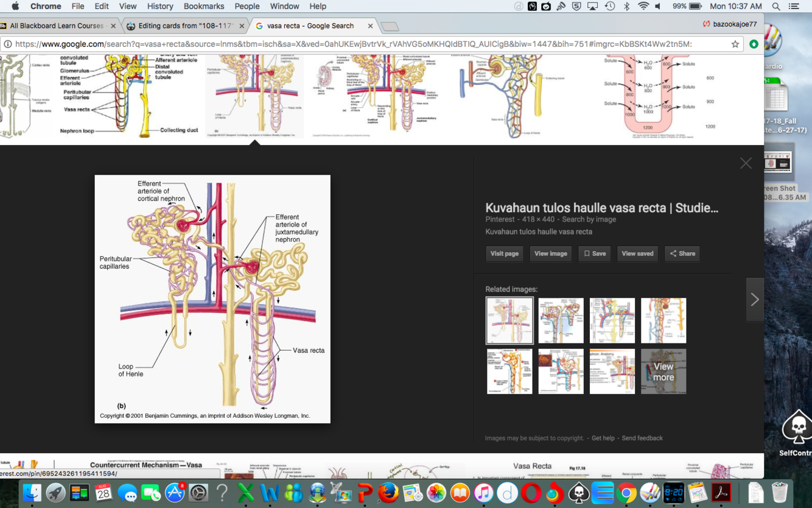
Task: Click the Get help link
Action: tap(603, 438)
